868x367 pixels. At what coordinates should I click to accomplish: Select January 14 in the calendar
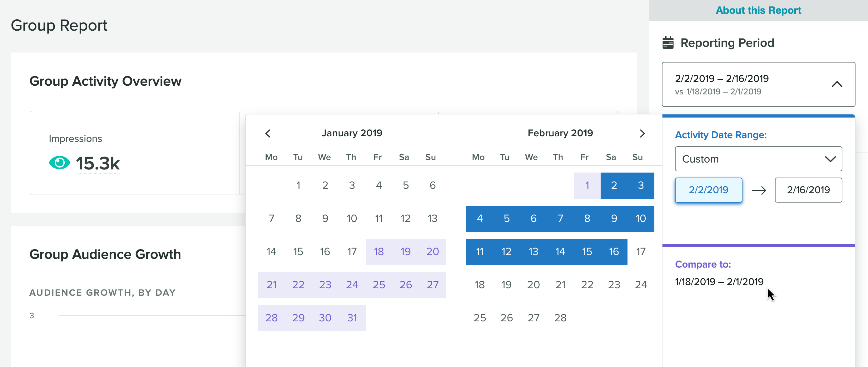point(271,252)
